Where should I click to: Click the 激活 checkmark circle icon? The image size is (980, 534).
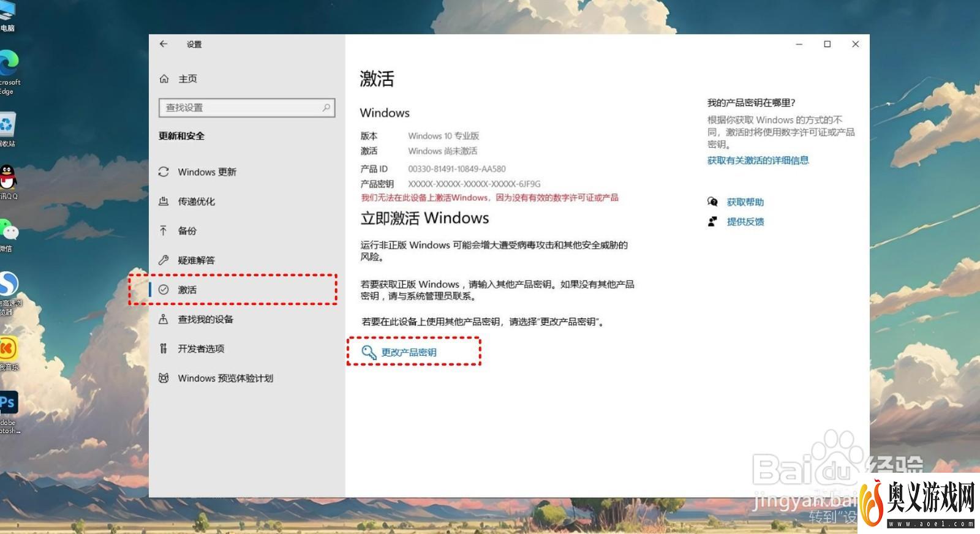click(164, 290)
